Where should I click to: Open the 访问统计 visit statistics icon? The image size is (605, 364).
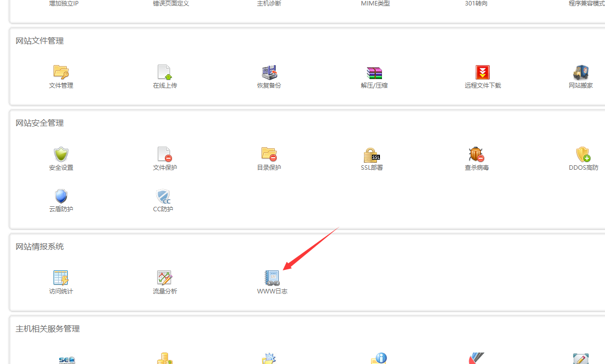[61, 278]
